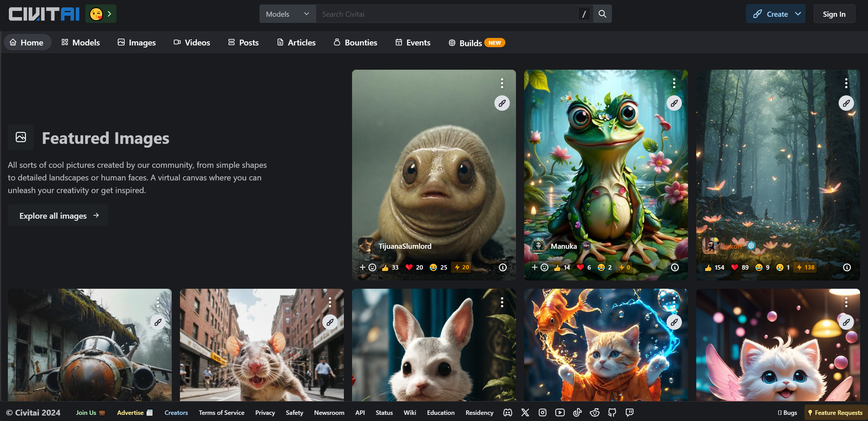Open the three-dot menu on the eel image
The image size is (868, 421).
coord(502,83)
